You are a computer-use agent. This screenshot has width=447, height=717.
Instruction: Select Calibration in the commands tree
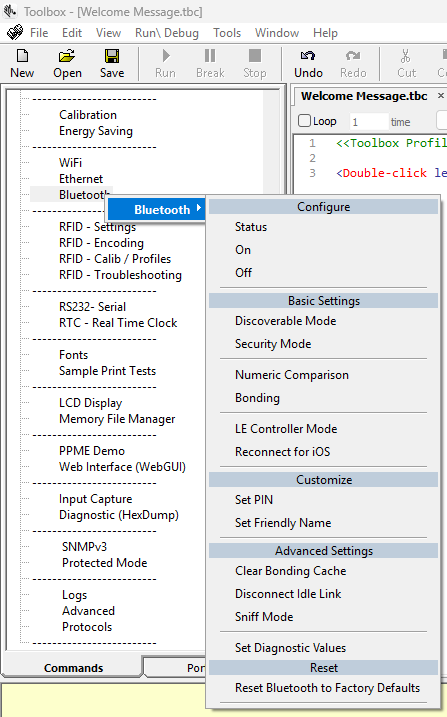pyautogui.click(x=88, y=115)
